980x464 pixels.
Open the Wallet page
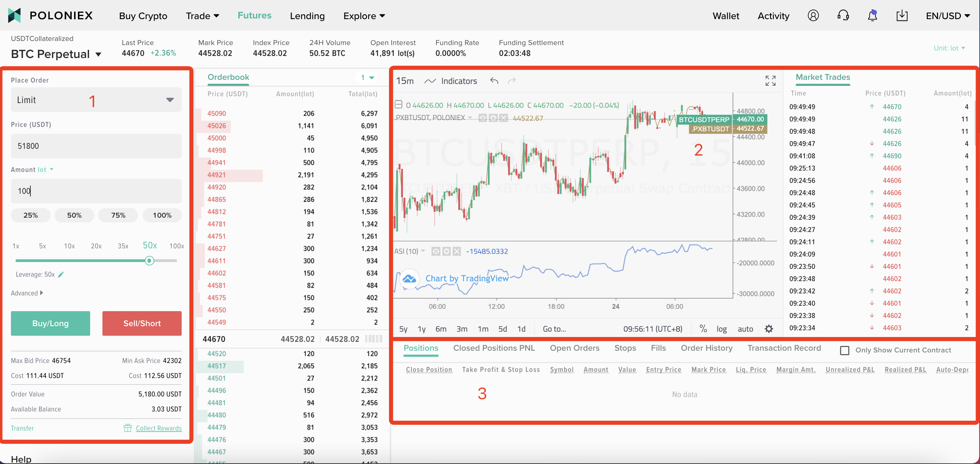[726, 16]
